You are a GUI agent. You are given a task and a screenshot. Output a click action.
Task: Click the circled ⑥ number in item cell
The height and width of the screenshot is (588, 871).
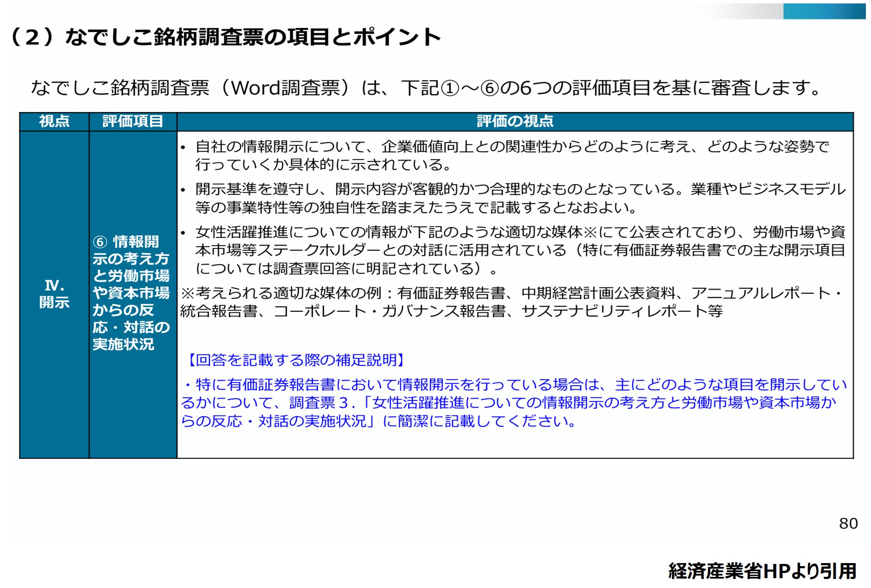100,242
